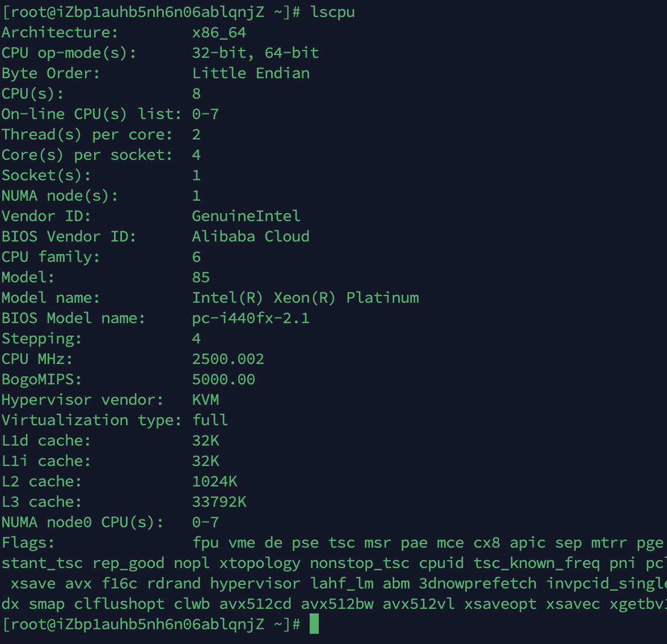This screenshot has width=667, height=644.
Task: Click the Virtualization type label
Action: (x=91, y=420)
